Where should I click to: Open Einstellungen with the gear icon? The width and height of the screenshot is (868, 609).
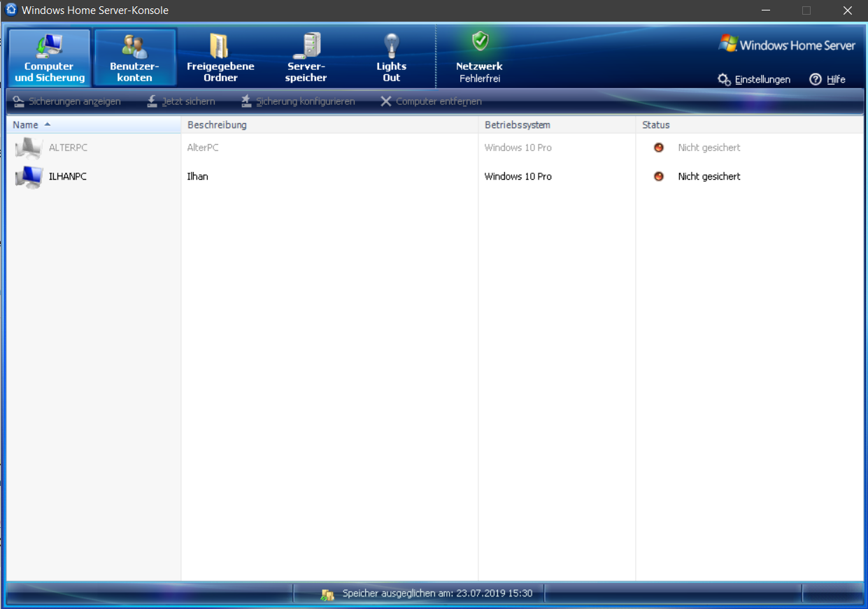725,80
